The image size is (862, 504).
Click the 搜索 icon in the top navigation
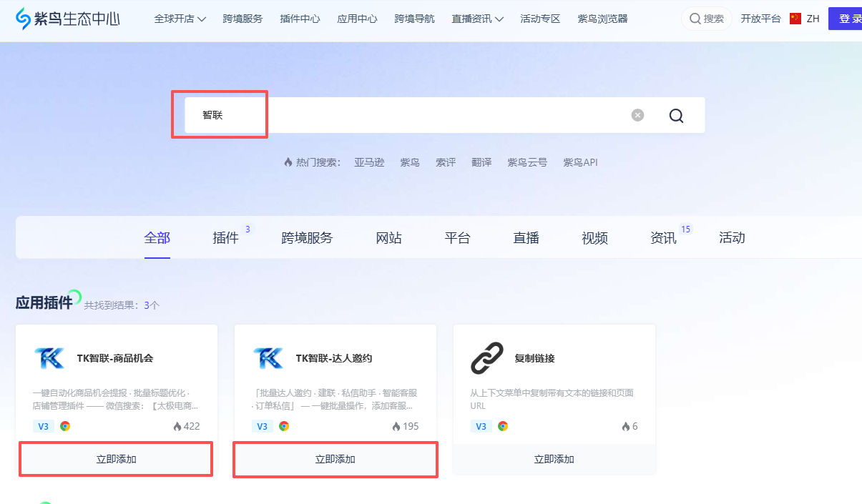point(696,19)
